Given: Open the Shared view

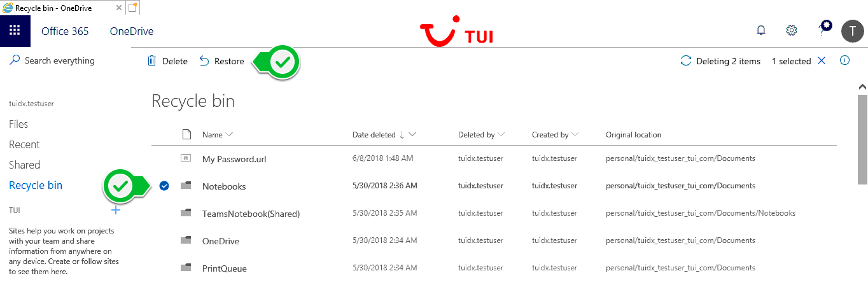Looking at the screenshot, I should [24, 165].
